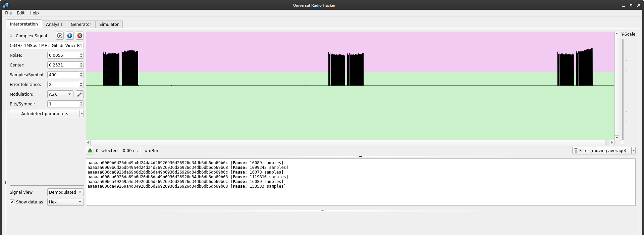The image size is (644, 235).
Task: Click the Noise value input field
Action: (63, 55)
